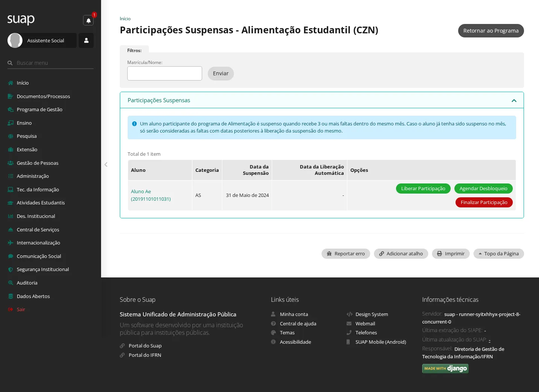539x392 pixels.
Task: Click the Matrícula/Nome input field
Action: pyautogui.click(x=165, y=73)
